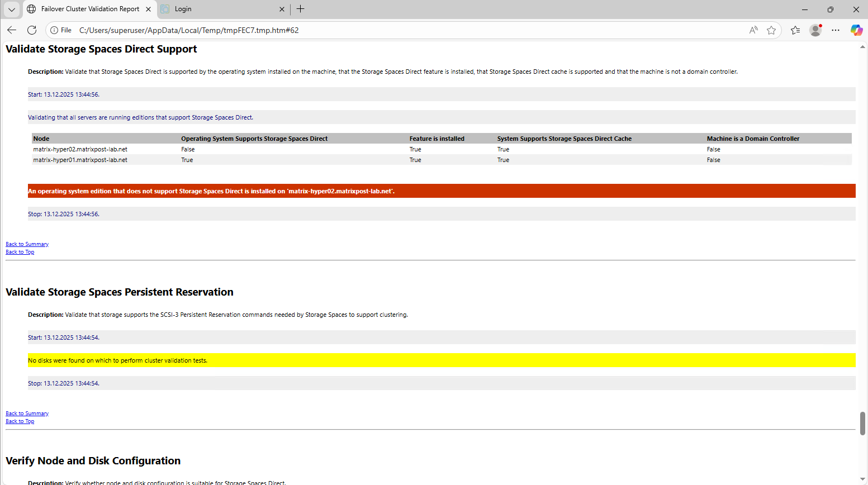Image resolution: width=868 pixels, height=485 pixels.
Task: Click Back to Summary under Persistent Reservation section
Action: point(27,413)
